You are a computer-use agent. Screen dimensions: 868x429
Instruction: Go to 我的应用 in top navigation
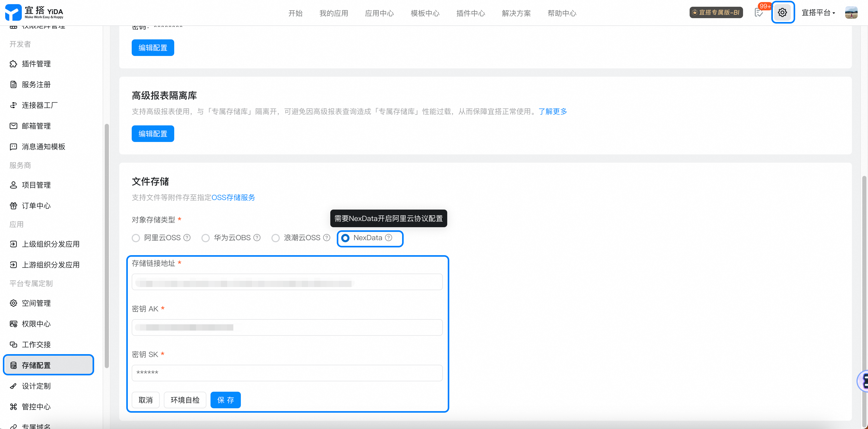(334, 13)
